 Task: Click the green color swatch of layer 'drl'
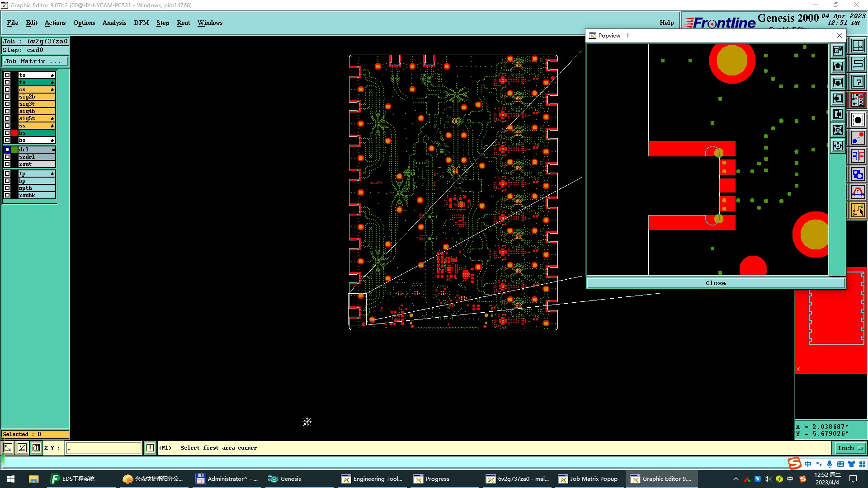pos(14,150)
